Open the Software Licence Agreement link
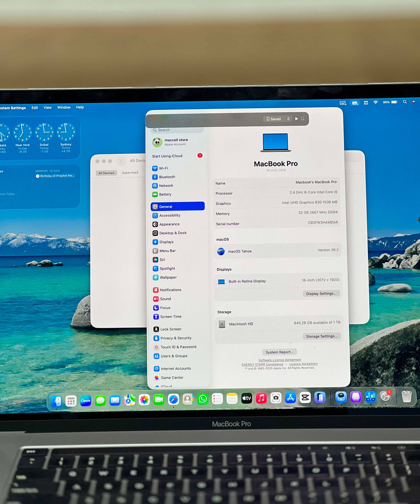The width and height of the screenshot is (420, 504). [x=280, y=360]
